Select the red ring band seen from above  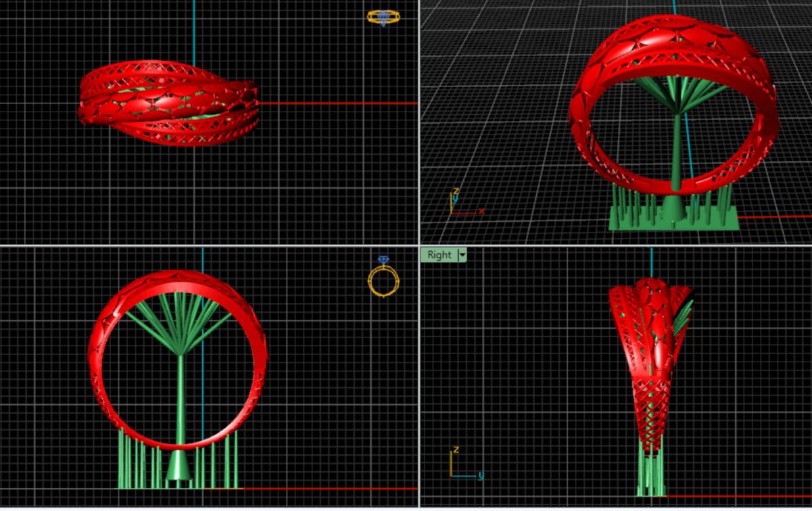(168, 103)
